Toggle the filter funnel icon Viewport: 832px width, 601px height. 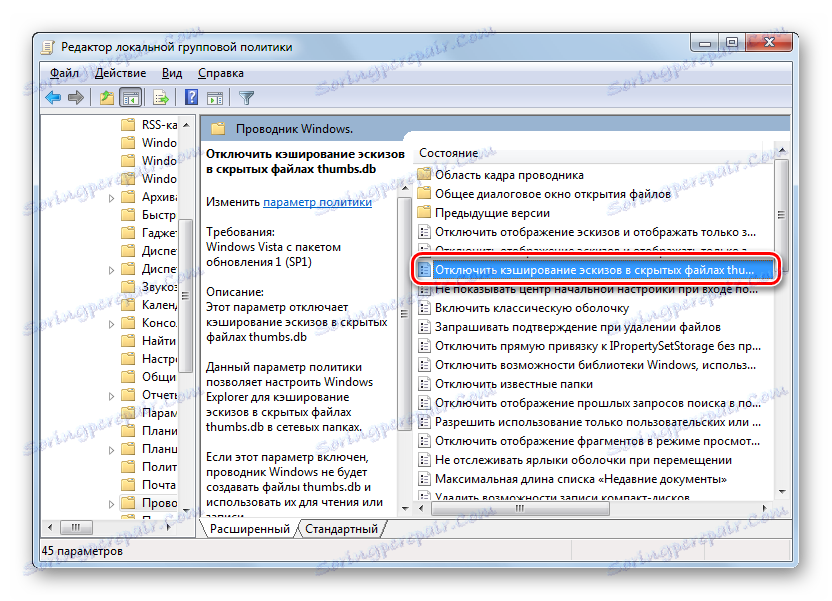244,97
